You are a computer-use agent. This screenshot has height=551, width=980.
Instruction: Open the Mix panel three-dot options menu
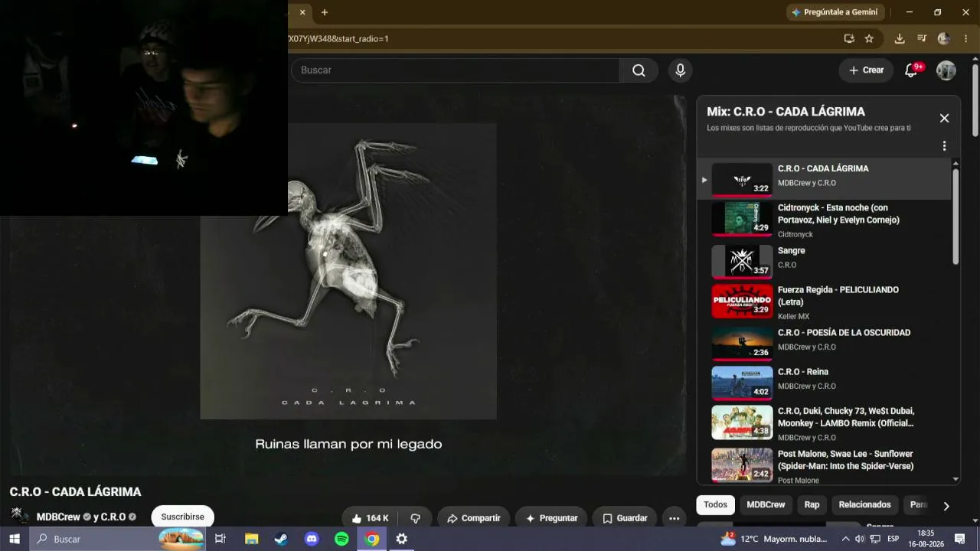coord(944,146)
